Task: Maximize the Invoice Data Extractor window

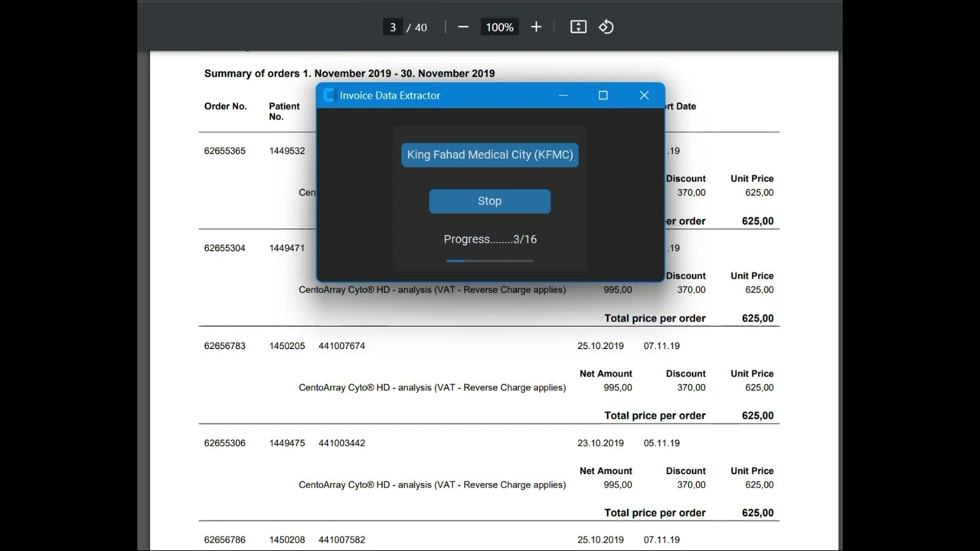Action: 603,95
